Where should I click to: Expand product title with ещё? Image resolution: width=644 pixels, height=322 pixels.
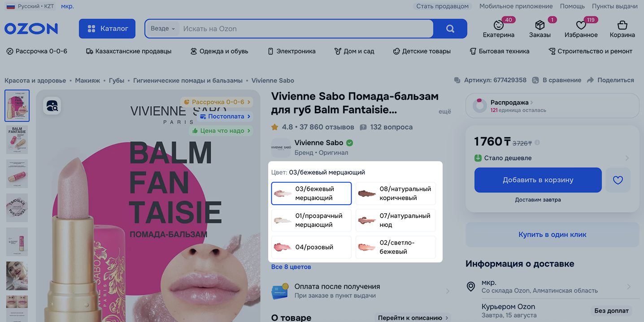point(445,112)
